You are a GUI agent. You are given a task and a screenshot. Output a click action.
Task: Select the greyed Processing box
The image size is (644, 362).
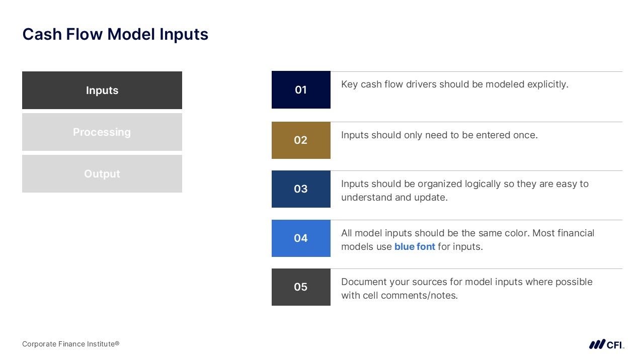pyautogui.click(x=102, y=132)
